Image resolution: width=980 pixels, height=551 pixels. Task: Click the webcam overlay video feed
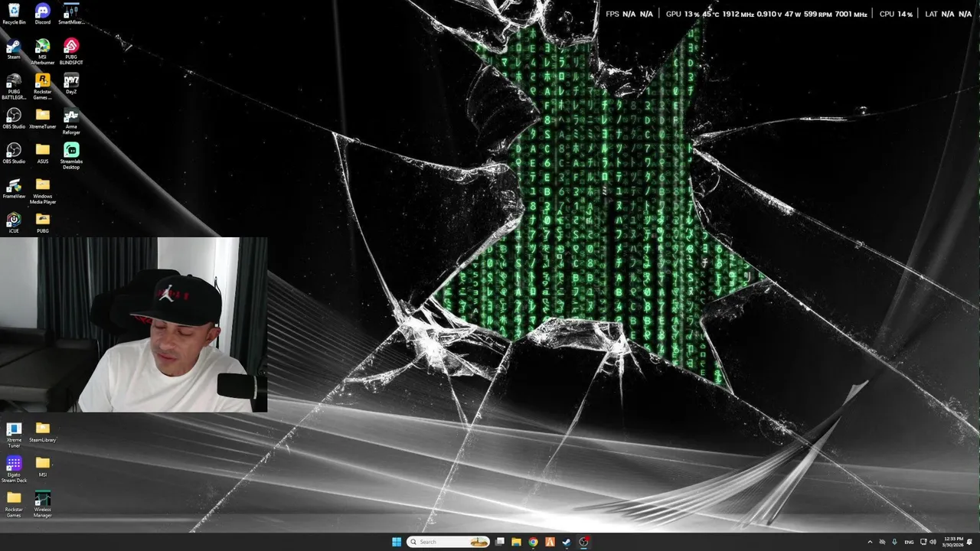click(134, 324)
